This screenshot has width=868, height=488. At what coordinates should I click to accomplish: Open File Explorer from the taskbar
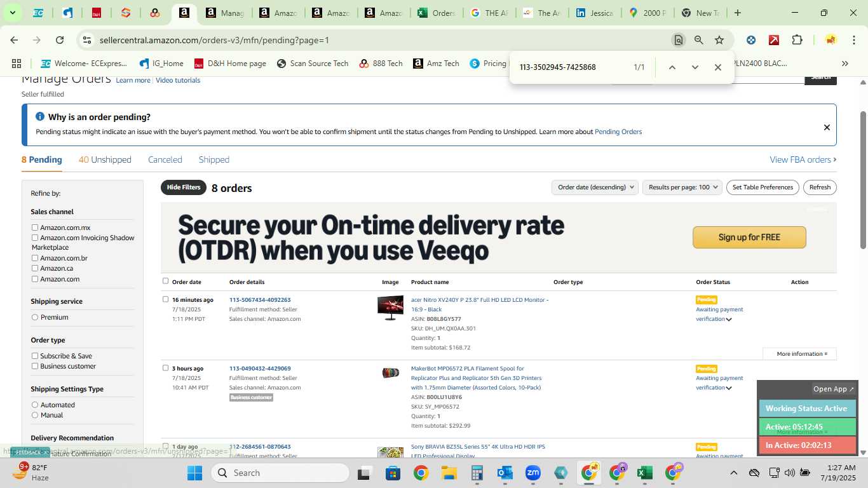click(x=449, y=473)
